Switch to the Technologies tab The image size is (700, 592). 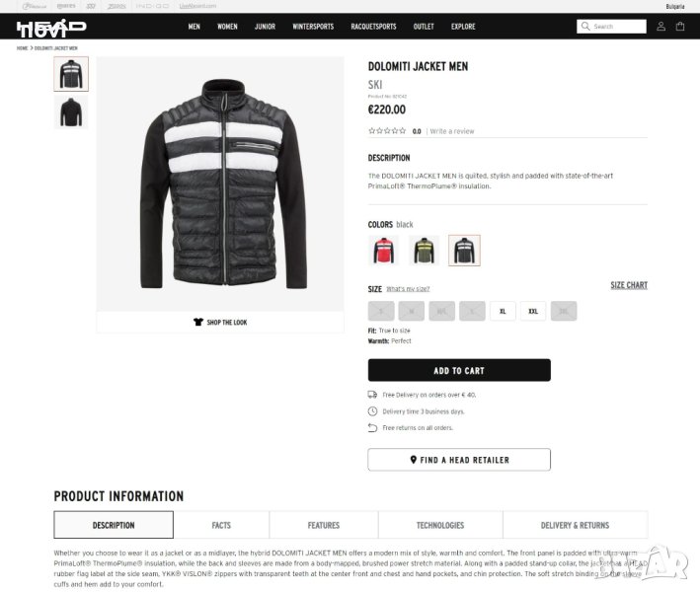pos(440,525)
